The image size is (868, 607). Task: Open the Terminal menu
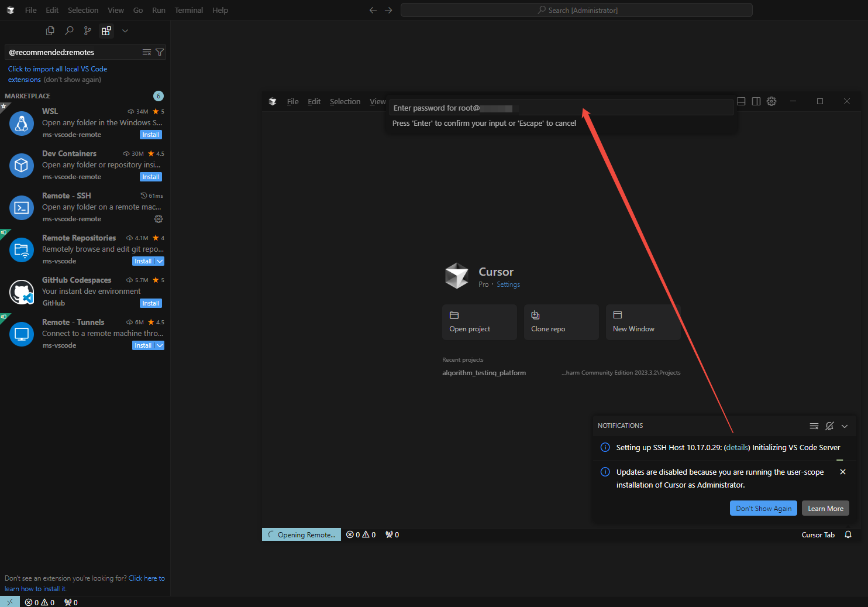189,10
